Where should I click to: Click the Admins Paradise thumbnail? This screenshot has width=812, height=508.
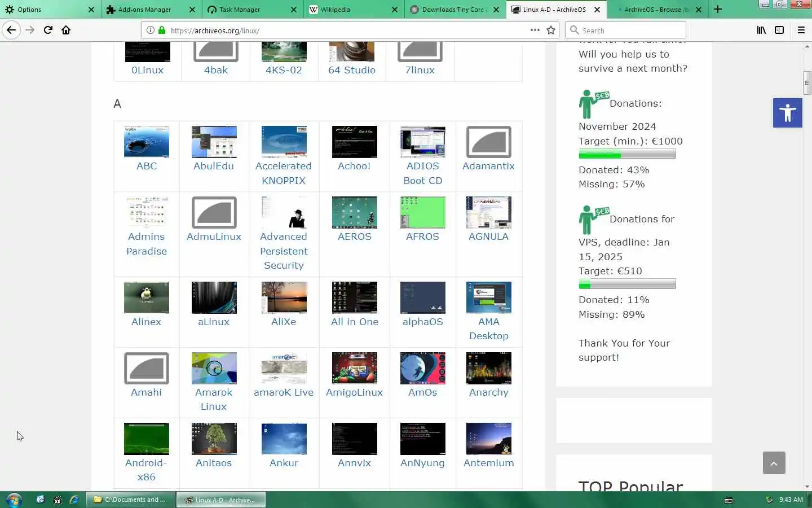click(x=147, y=212)
